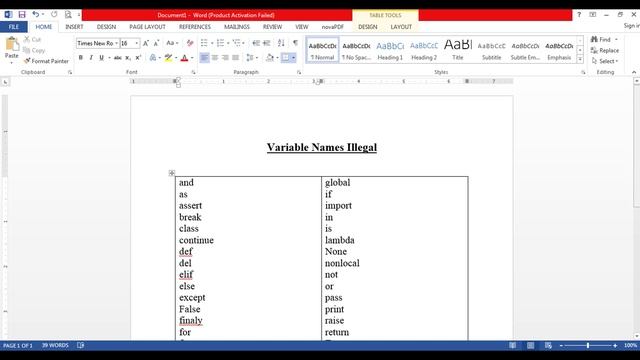Apply the Heading 1 style

[x=390, y=50]
